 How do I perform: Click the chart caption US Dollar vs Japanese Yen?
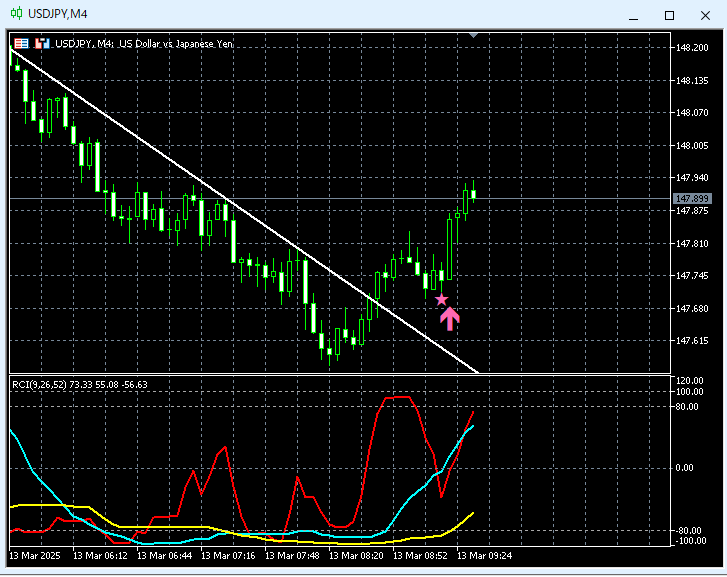176,44
